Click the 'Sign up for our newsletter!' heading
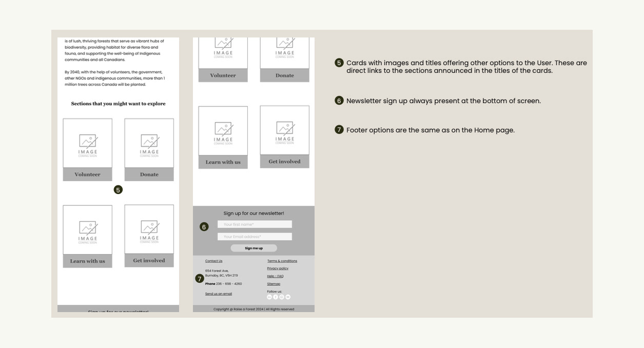 (253, 213)
